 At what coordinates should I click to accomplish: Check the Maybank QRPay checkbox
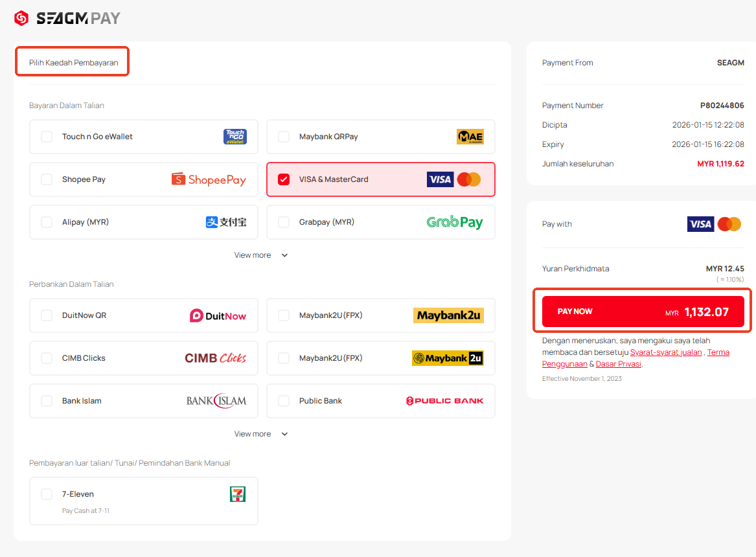tap(284, 137)
